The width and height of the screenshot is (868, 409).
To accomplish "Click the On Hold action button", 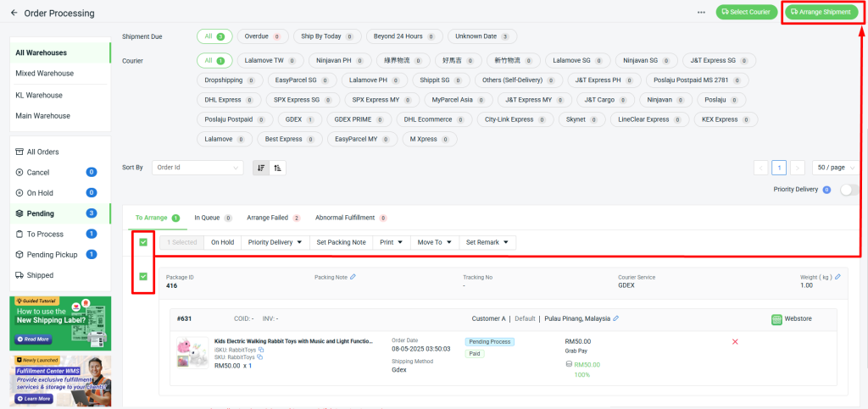I will 223,242.
